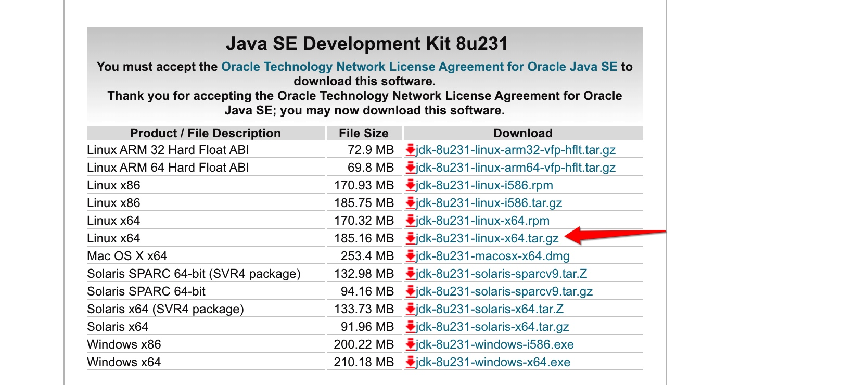The image size is (868, 385).
Task: Click the jdk-8u231-macosx-x64.dmg link text
Action: click(492, 256)
